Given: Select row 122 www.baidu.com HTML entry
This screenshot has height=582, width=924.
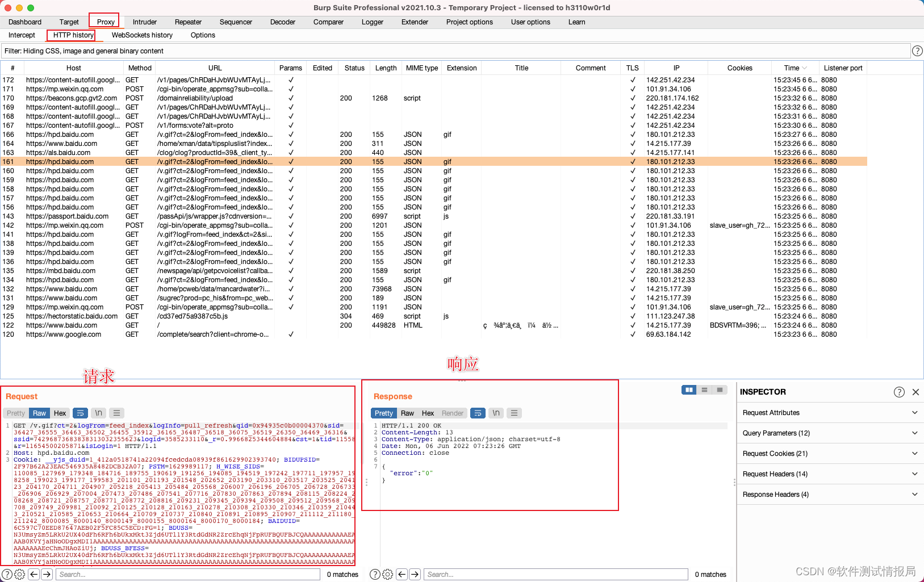Looking at the screenshot, I should click(x=434, y=325).
